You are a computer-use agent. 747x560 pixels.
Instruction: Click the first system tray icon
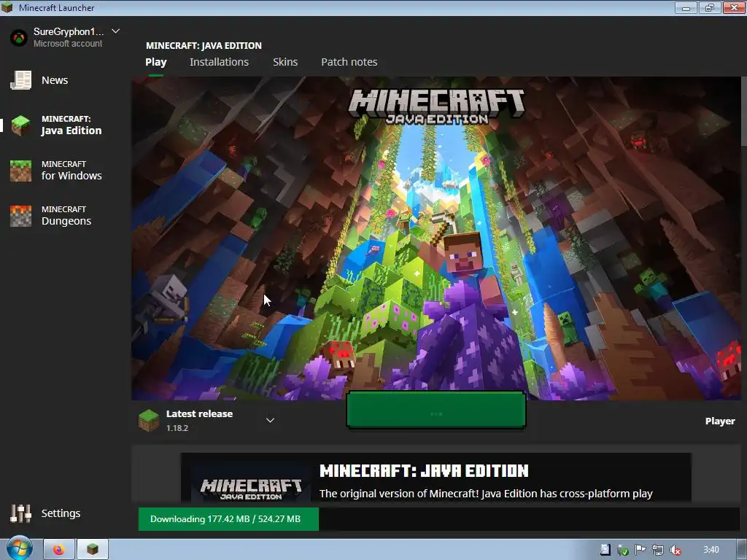pos(605,550)
